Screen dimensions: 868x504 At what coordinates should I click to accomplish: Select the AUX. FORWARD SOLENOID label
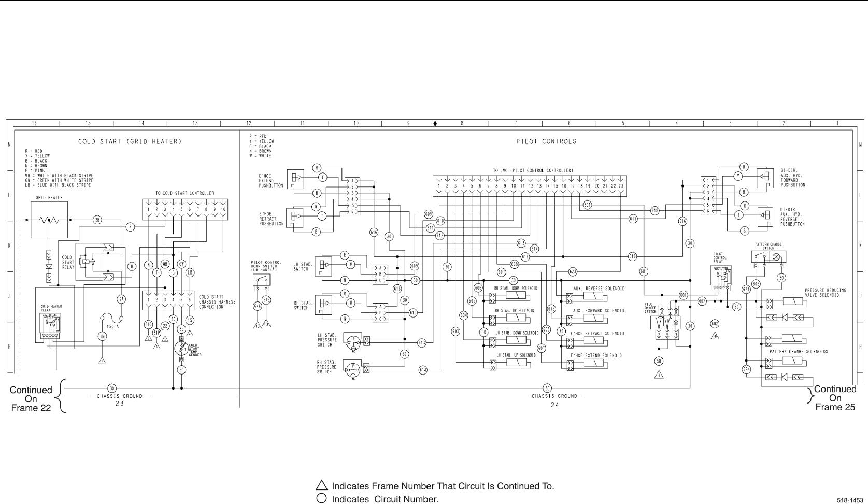click(599, 311)
